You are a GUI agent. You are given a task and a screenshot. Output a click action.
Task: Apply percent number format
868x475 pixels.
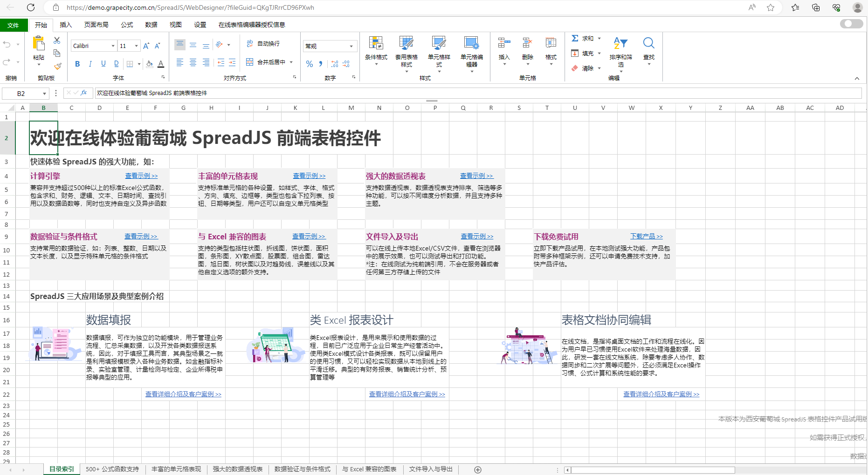tap(309, 64)
